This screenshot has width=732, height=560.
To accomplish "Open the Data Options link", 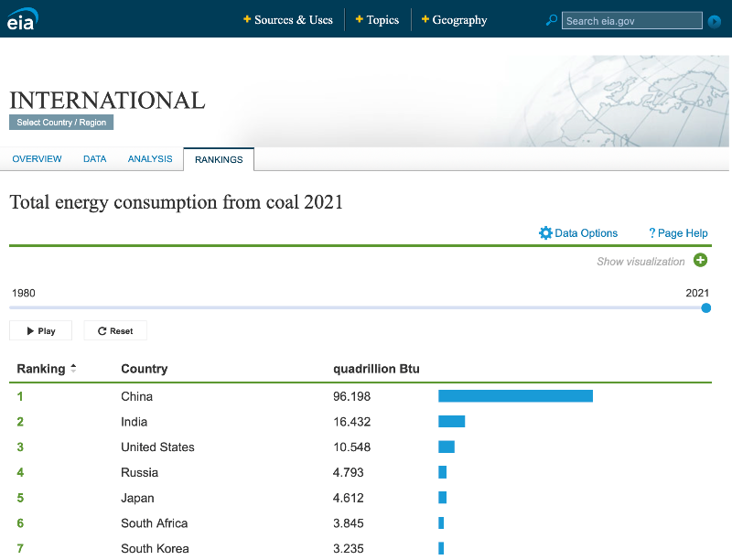I will (586, 232).
